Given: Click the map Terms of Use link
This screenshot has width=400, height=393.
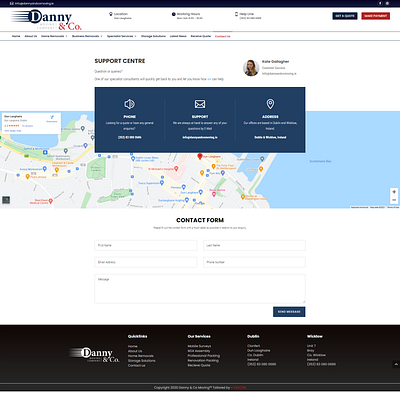Looking at the screenshot, I should 393,207.
